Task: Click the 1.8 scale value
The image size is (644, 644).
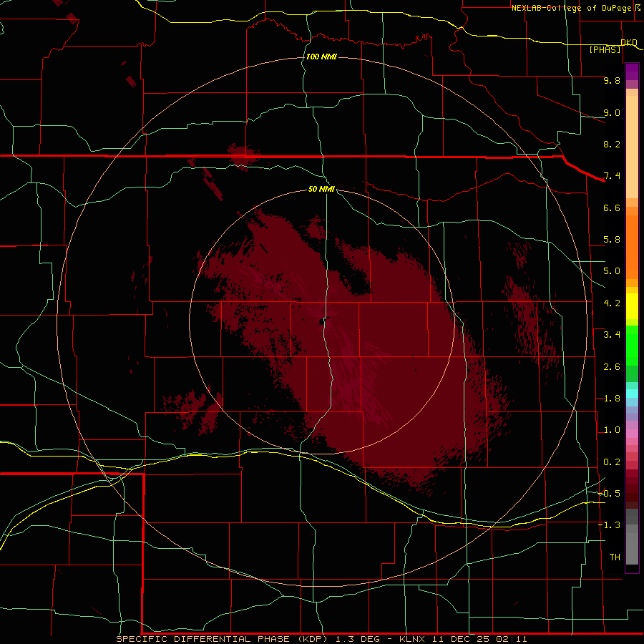Action: pyautogui.click(x=612, y=399)
